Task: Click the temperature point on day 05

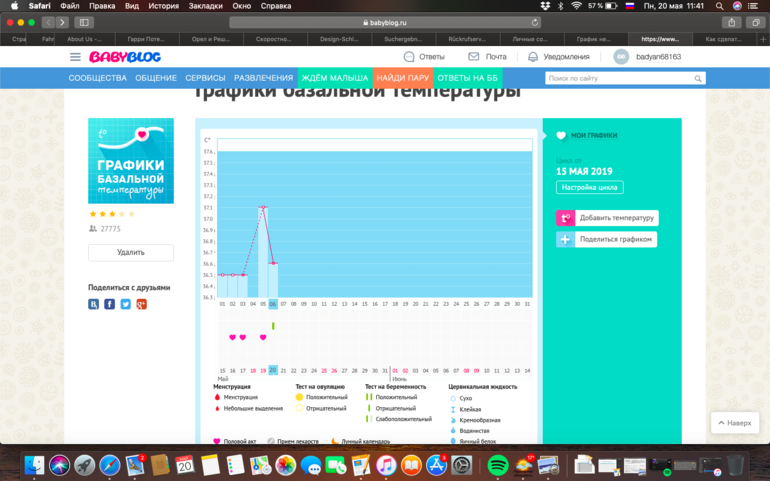Action: click(263, 207)
